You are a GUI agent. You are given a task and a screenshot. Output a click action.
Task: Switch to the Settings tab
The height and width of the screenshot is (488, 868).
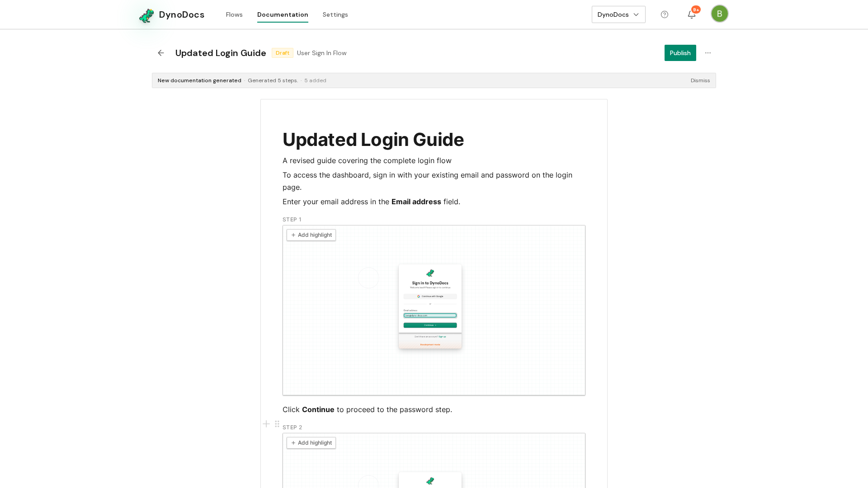[x=335, y=14]
